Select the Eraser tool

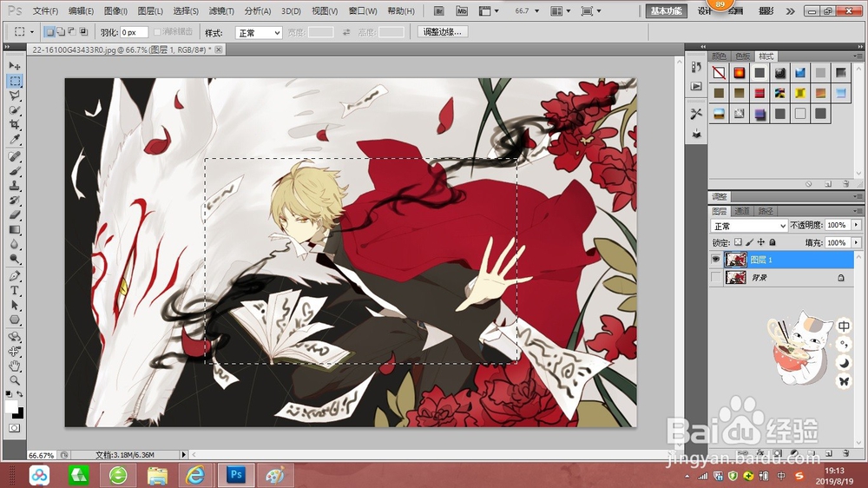point(15,215)
